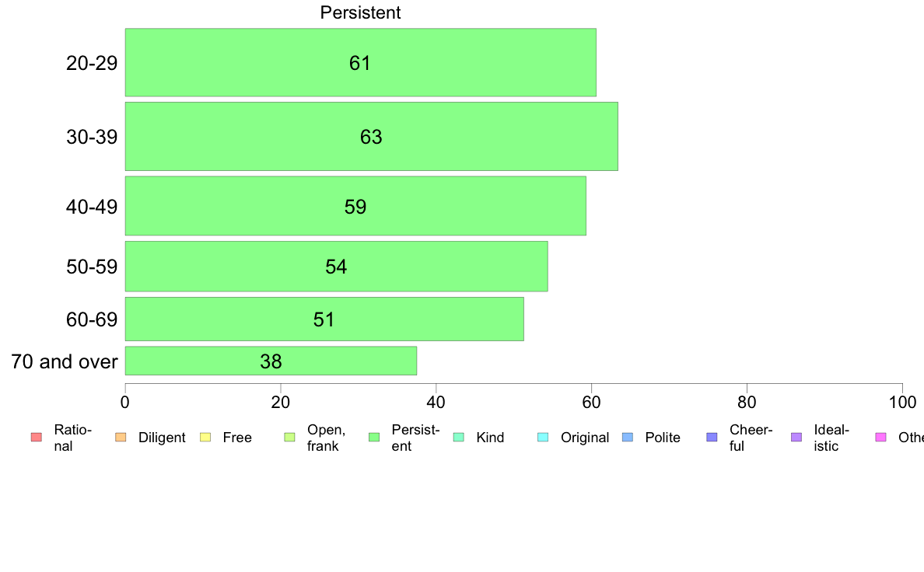Click the magenta Other legend swatch
This screenshot has width=924, height=572.
point(880,438)
